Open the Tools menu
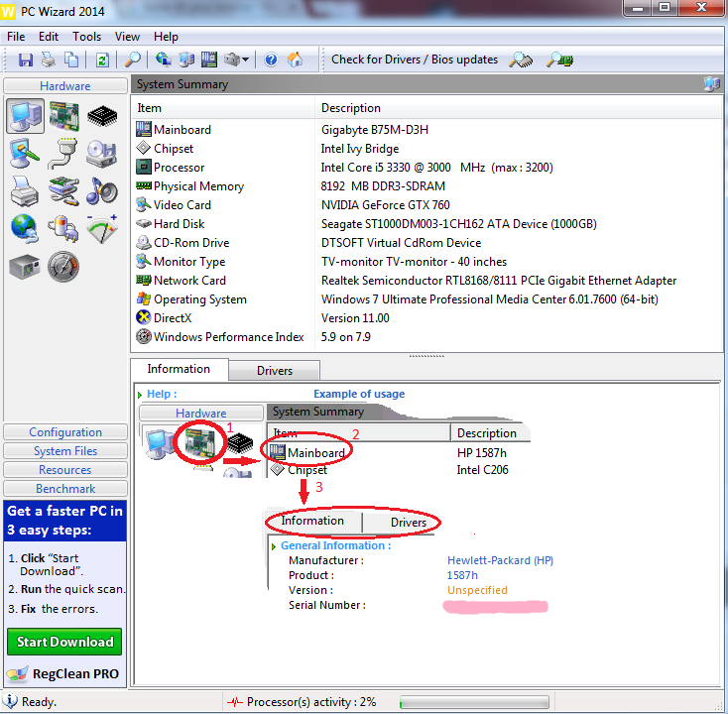This screenshot has height=714, width=728. [87, 37]
